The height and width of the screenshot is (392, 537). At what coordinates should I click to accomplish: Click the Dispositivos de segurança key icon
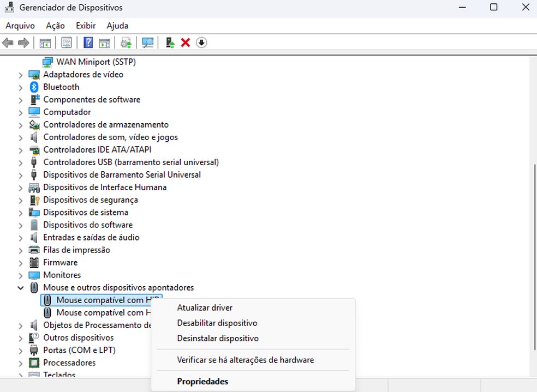point(34,200)
